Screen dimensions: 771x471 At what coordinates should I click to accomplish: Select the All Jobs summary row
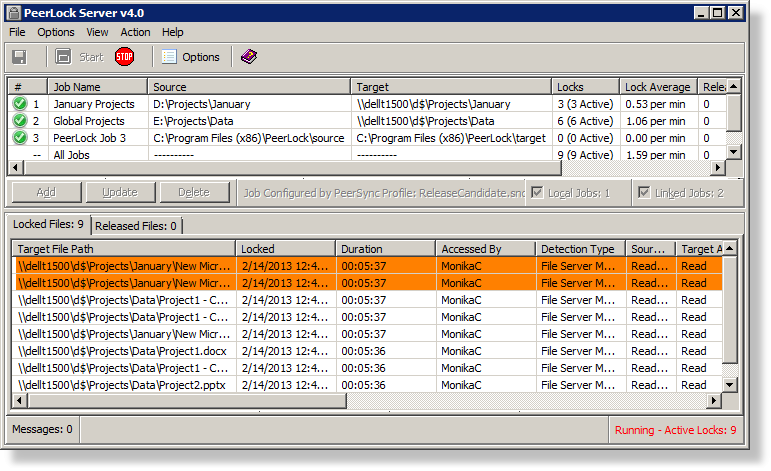point(367,154)
